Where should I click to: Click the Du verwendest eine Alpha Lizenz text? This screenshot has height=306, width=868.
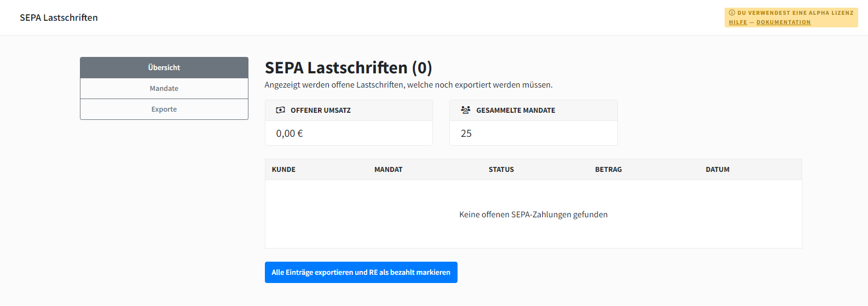click(795, 13)
